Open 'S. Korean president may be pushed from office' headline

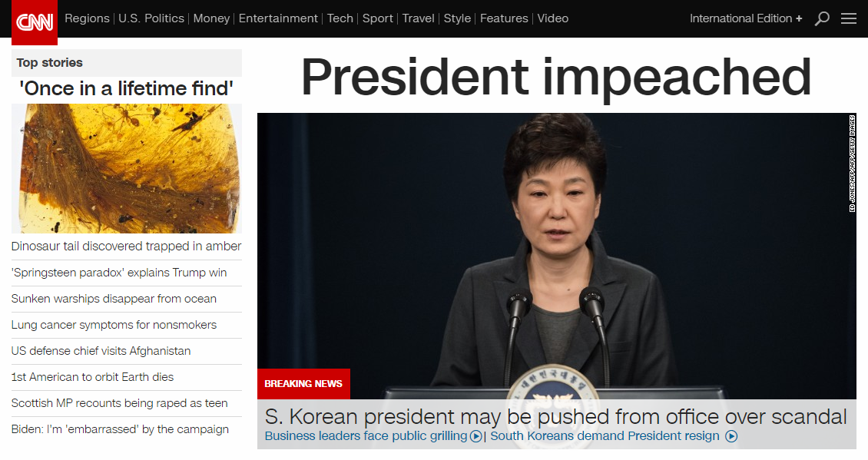pos(556,417)
